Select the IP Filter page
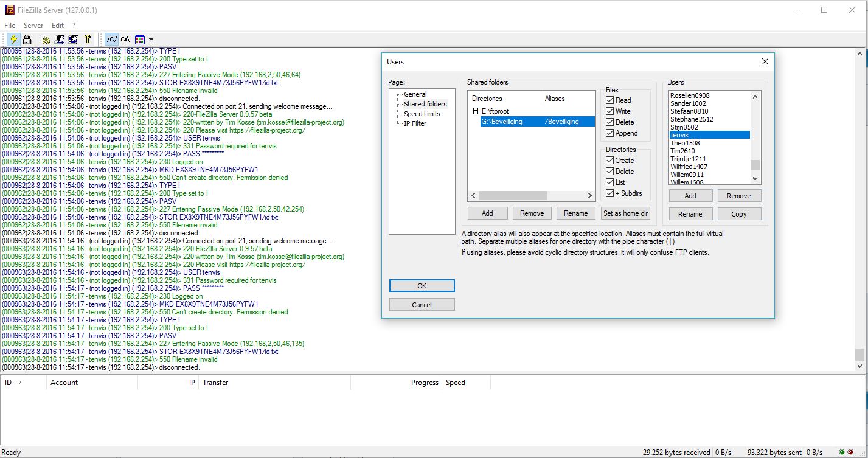Viewport: 868px width, 458px height. pyautogui.click(x=415, y=123)
